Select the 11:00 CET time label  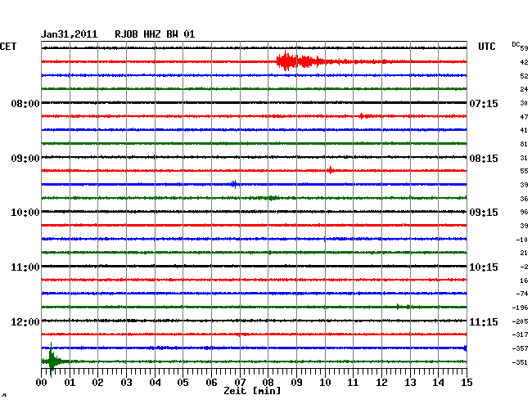[25, 267]
